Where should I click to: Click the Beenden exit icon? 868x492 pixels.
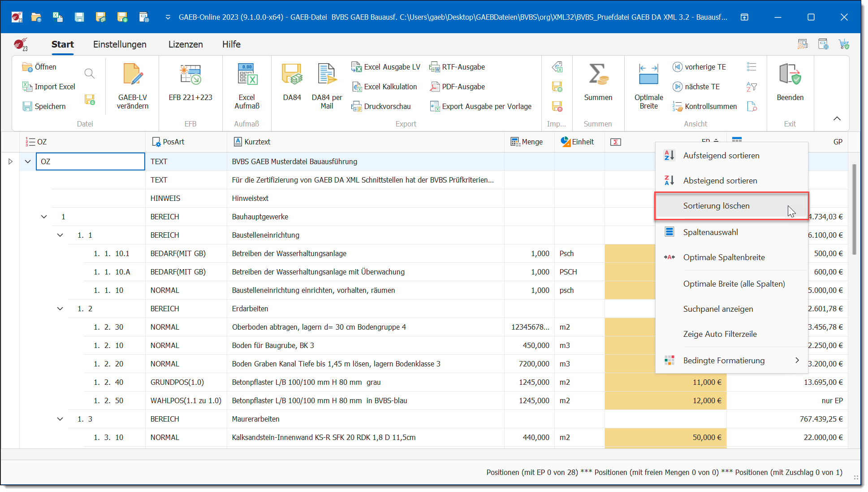tap(790, 75)
